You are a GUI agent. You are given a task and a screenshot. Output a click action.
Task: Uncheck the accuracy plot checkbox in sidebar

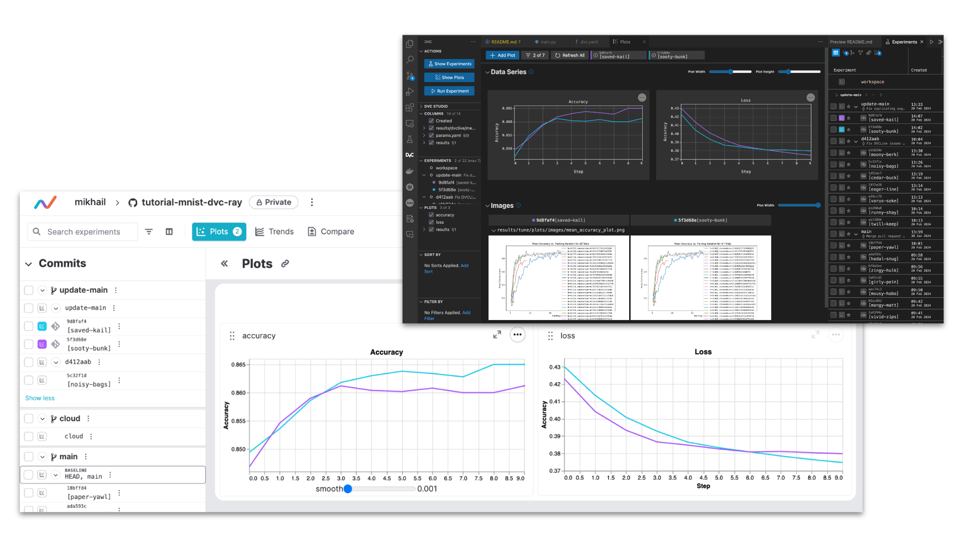pos(431,215)
